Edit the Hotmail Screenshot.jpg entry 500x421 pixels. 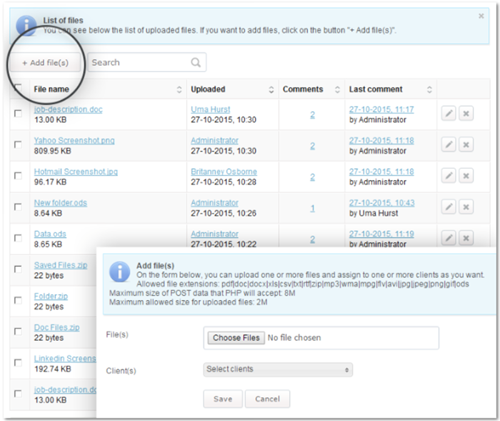tap(448, 176)
